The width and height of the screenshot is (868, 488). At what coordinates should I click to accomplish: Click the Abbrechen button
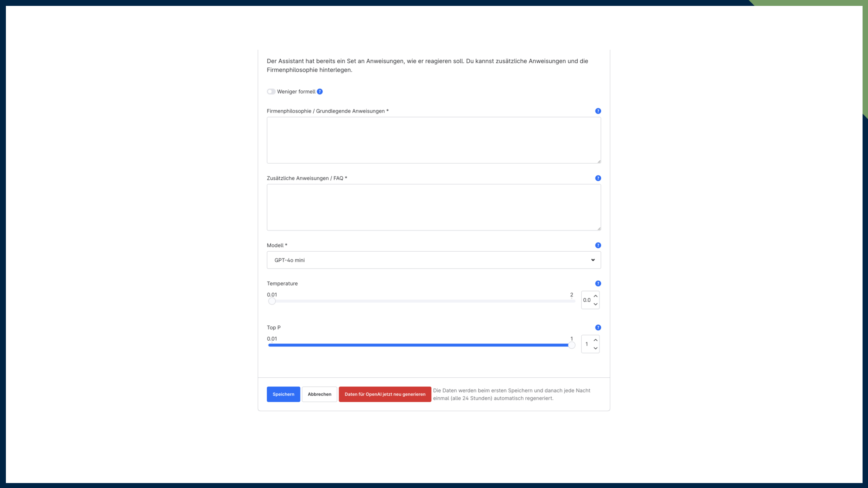pyautogui.click(x=319, y=394)
